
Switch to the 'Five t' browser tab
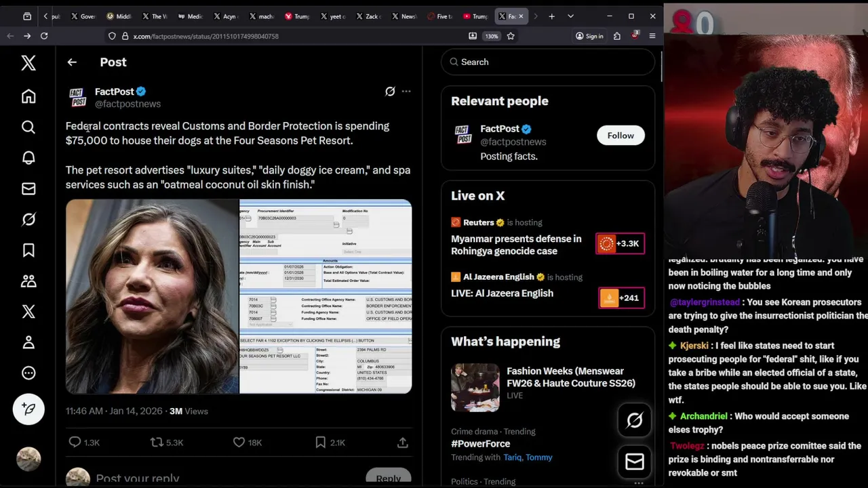440,16
